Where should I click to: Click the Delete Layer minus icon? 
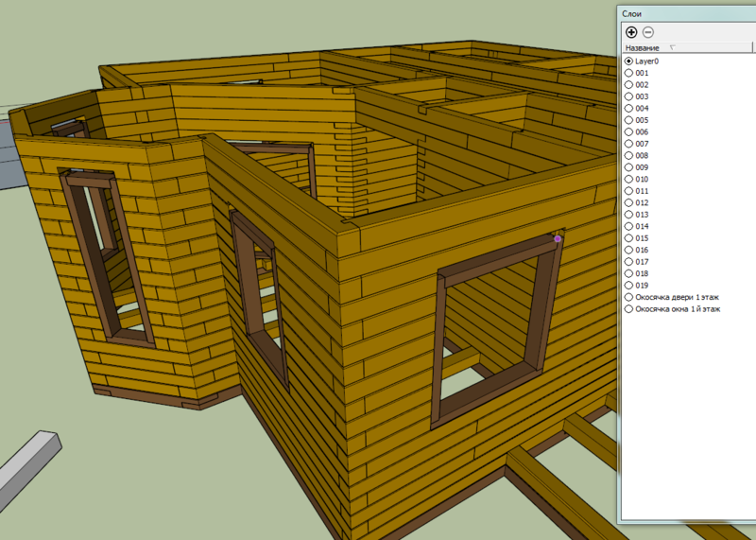(648, 32)
